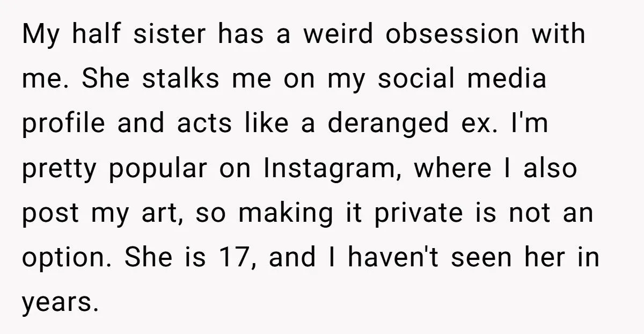Click the word "art"
The width and height of the screenshot is (644, 334).
coord(158,214)
